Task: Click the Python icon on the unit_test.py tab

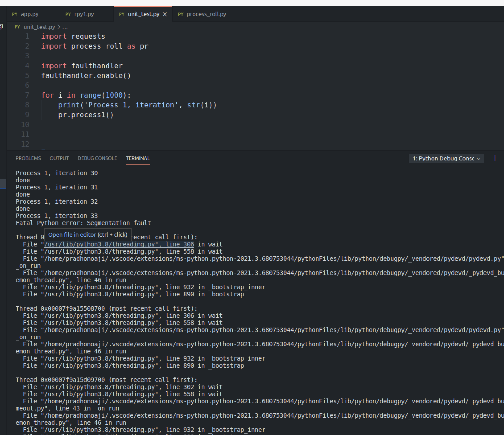Action: click(x=121, y=14)
